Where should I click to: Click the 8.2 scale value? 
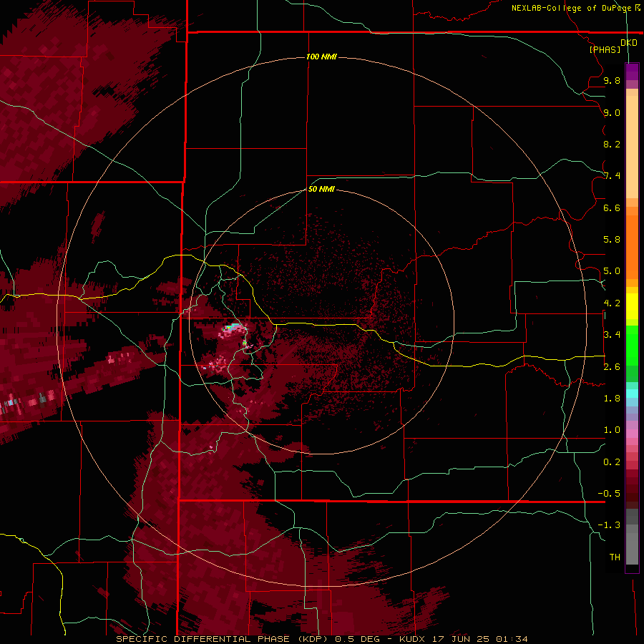point(612,144)
